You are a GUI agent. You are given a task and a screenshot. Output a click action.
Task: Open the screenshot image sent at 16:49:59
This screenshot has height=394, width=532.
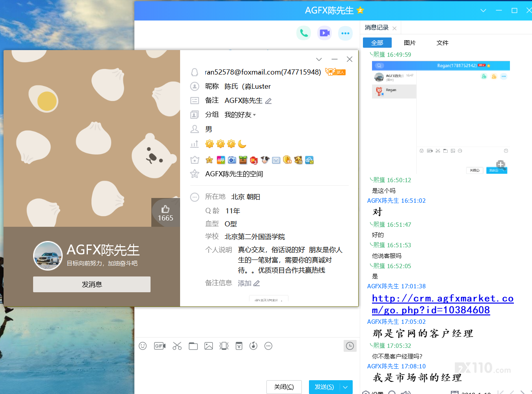coord(441,118)
